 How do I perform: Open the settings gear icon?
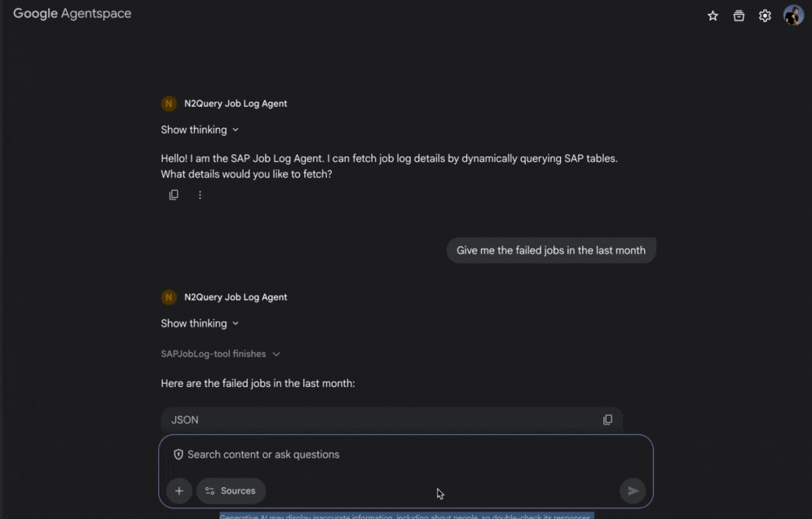pos(765,16)
